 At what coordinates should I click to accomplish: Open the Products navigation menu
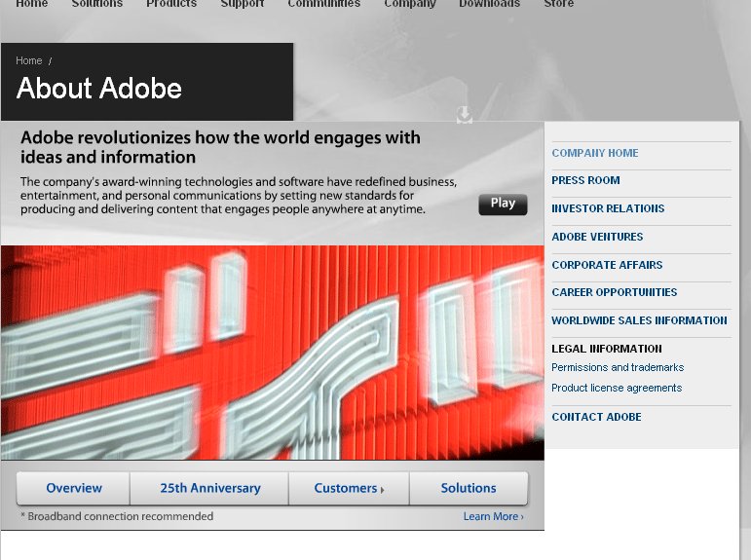171,4
